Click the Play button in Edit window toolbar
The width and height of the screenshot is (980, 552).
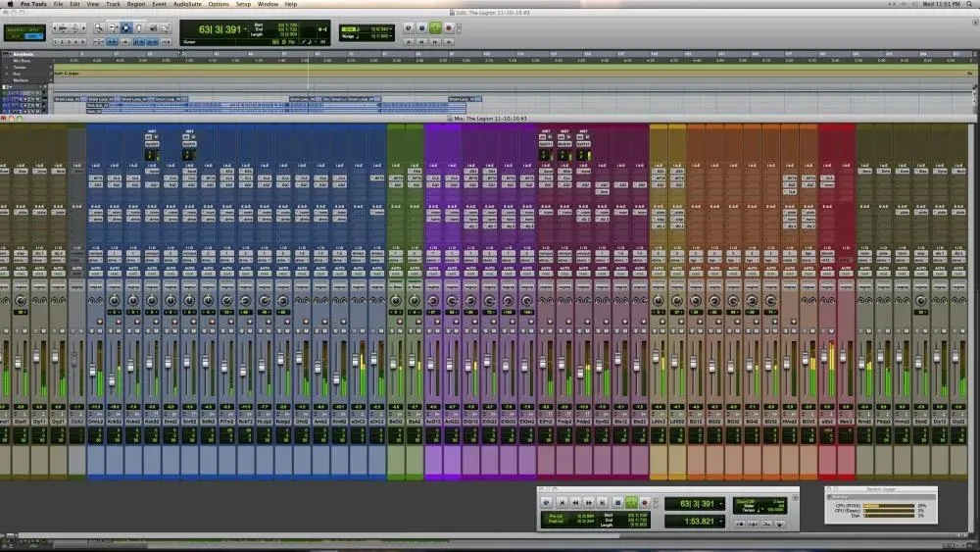coord(436,28)
